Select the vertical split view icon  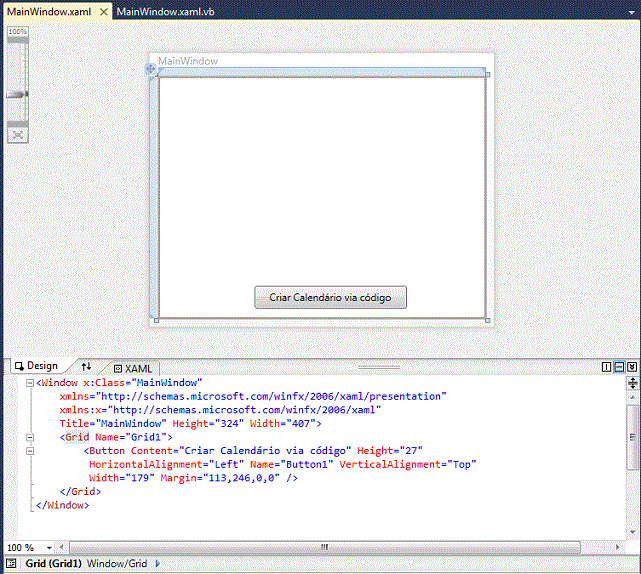[607, 367]
